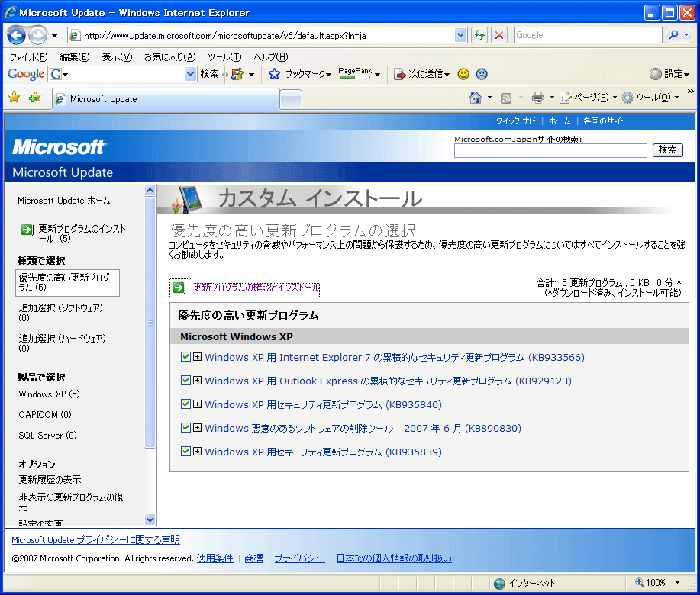Click the 更新プログラムの確認とインストール link
The width and height of the screenshot is (700, 595).
[256, 288]
